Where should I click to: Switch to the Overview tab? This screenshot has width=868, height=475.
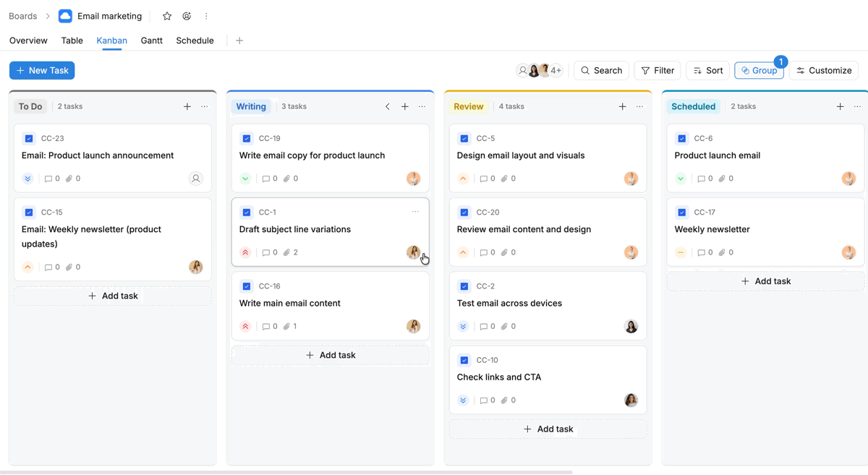tap(28, 40)
